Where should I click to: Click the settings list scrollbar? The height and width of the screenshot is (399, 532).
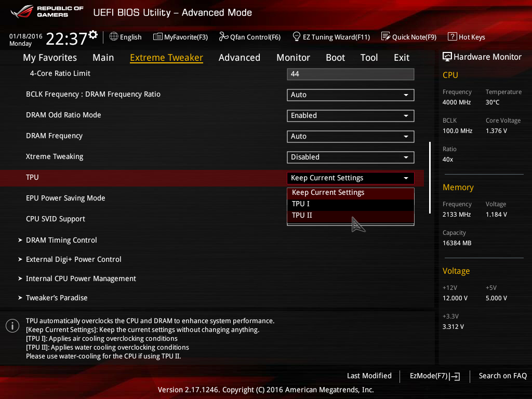(430, 178)
